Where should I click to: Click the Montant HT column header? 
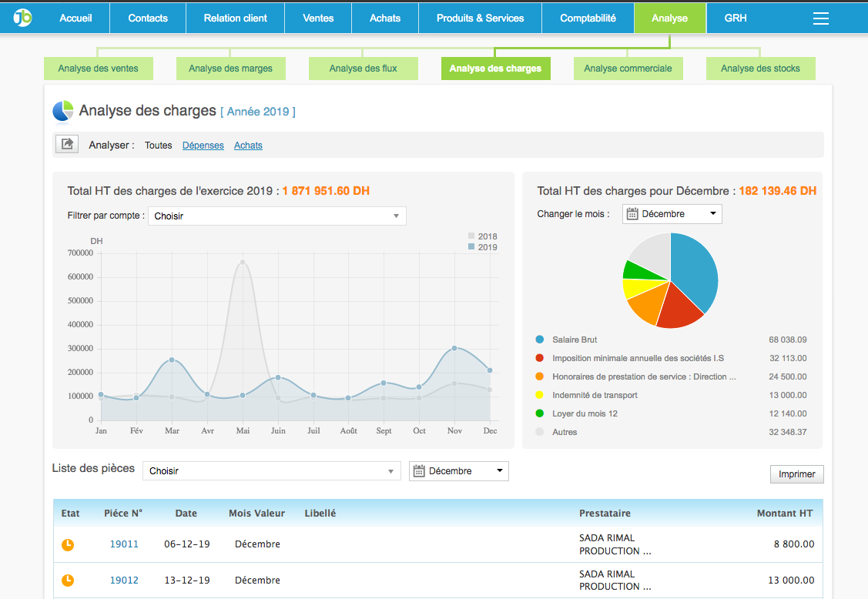point(785,513)
